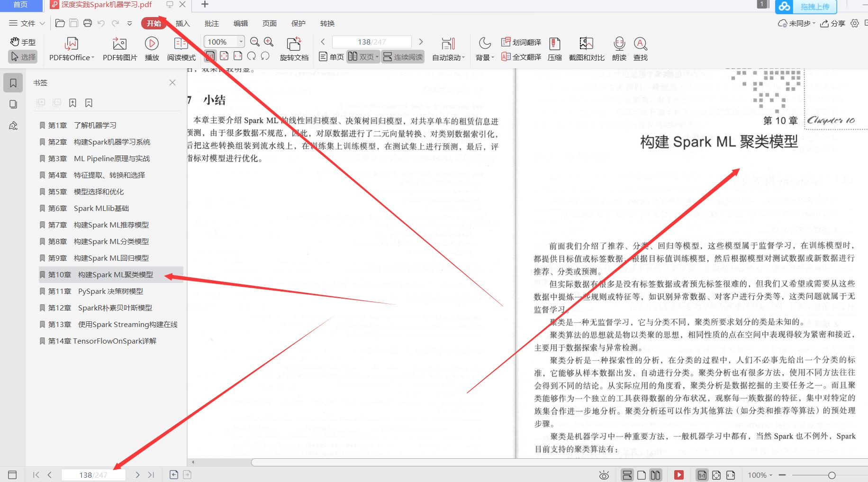
Task: Rotate view clockwise
Action: tap(252, 56)
